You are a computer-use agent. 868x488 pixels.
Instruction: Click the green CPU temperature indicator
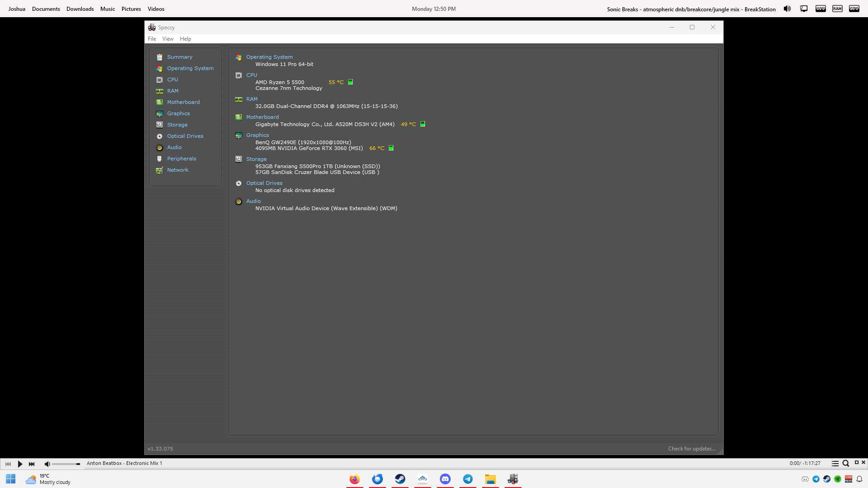tap(350, 82)
